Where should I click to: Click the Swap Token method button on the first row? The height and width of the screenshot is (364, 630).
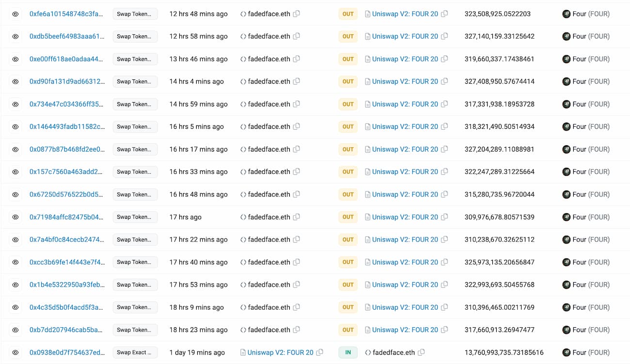135,14
